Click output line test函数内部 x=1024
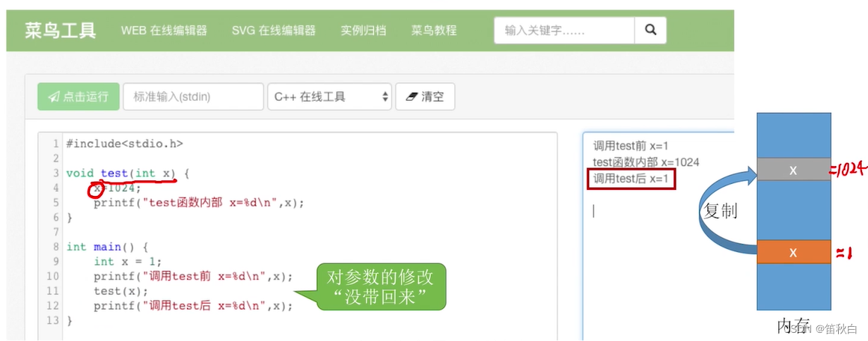The width and height of the screenshot is (868, 341). [x=646, y=162]
